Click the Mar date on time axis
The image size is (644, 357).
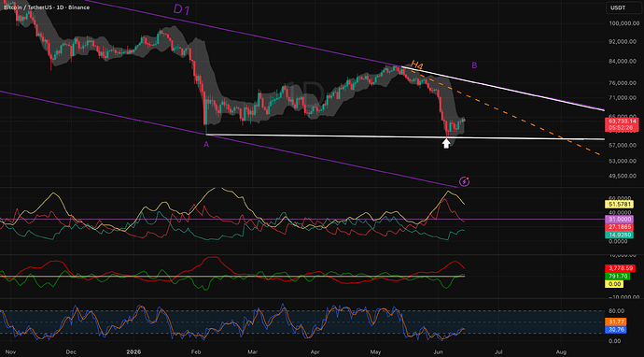[x=254, y=352]
